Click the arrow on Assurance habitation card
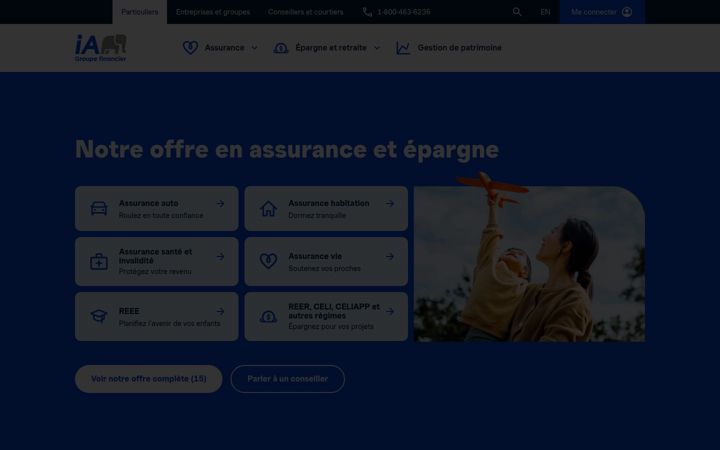Viewport: 720px width, 450px height. click(390, 203)
